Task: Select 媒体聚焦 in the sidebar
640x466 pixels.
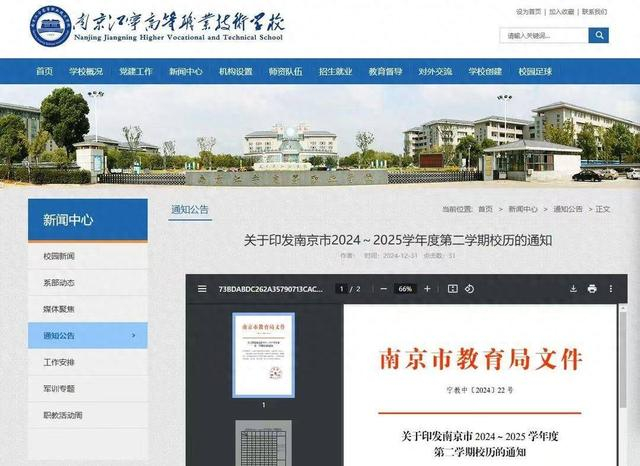Action: [x=88, y=309]
